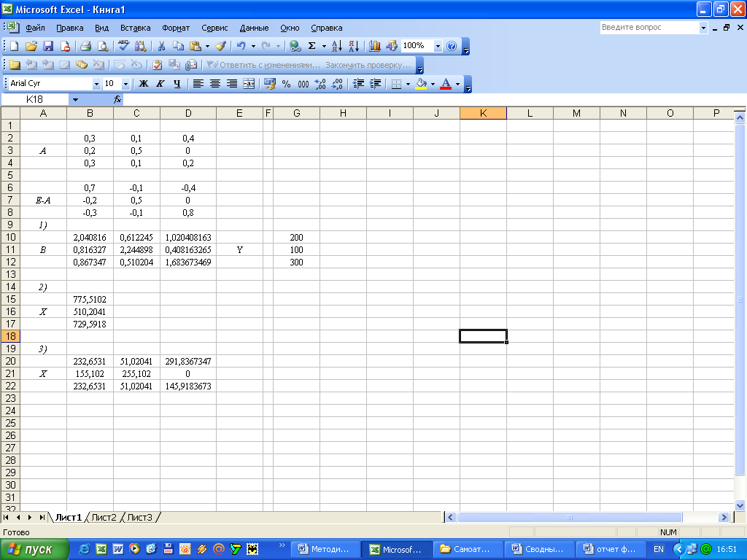Click the insert function fx button

coord(117,99)
